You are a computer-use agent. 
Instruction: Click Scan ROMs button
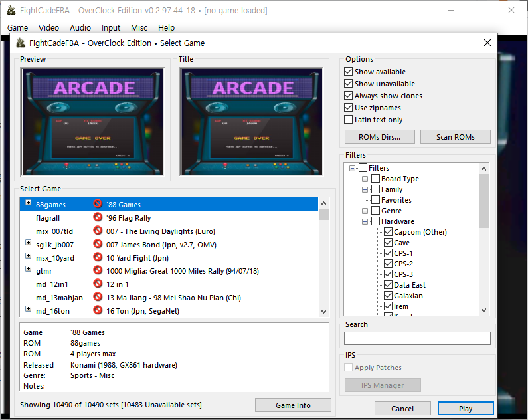click(455, 137)
